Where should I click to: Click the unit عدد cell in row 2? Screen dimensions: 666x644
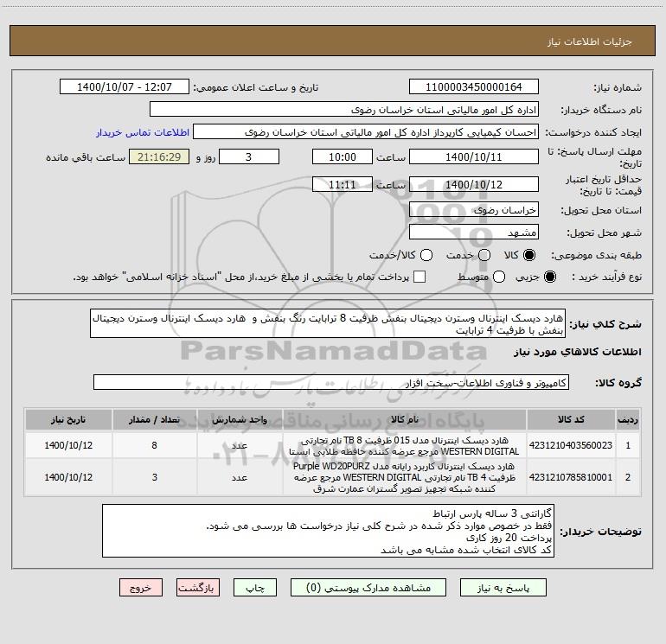tap(240, 477)
